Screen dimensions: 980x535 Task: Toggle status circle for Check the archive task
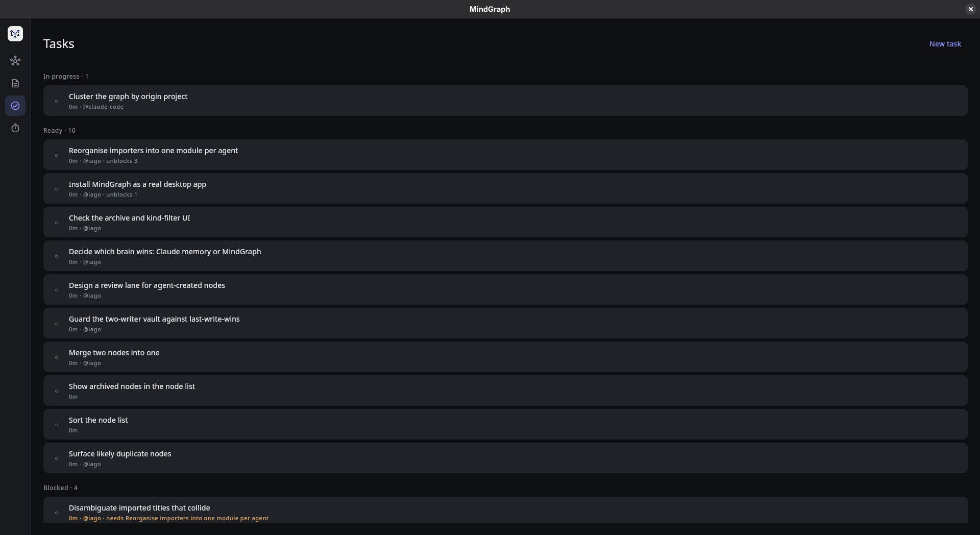pos(57,223)
